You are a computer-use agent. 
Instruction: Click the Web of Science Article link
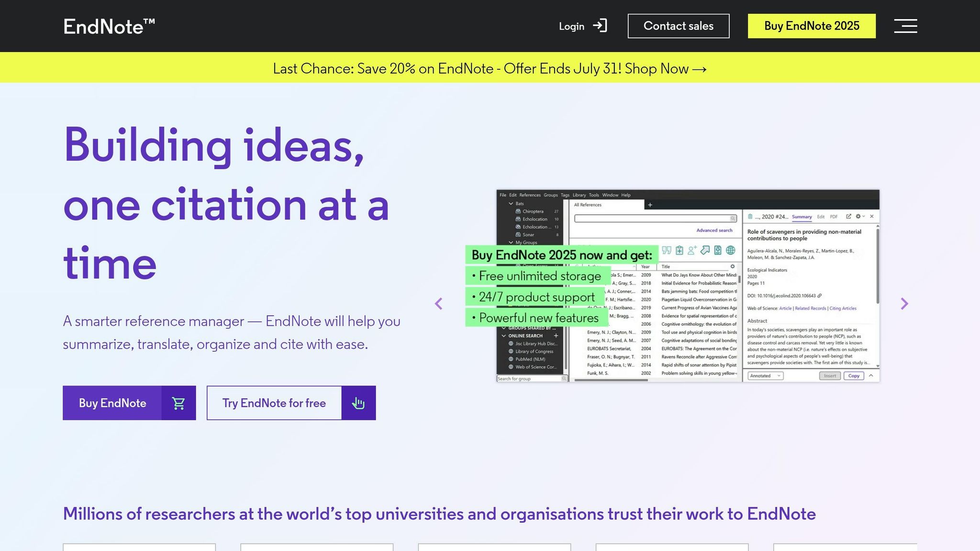[x=785, y=309]
